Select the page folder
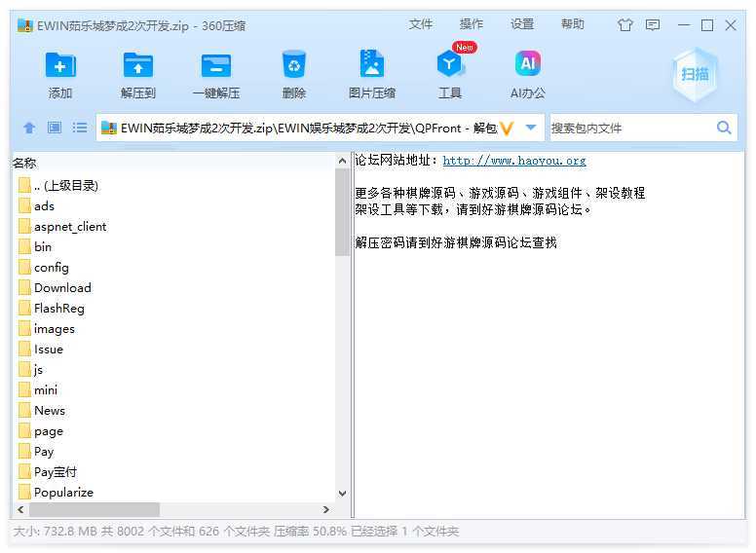Screen dimensions: 756x553 pyautogui.click(x=41, y=431)
